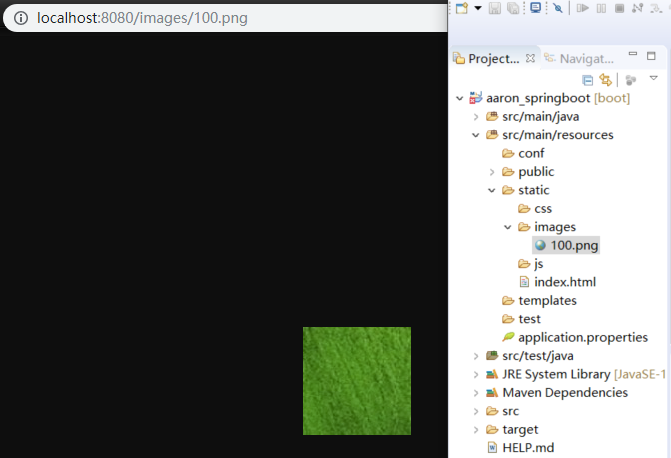Select the index.html file

(x=565, y=282)
